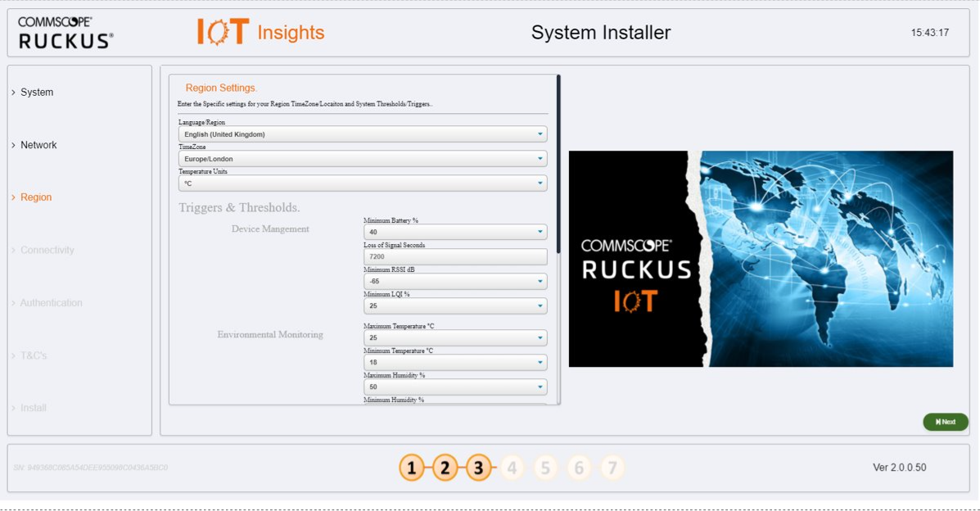Select the Connectivity sidebar item
The height and width of the screenshot is (511, 980).
click(47, 250)
